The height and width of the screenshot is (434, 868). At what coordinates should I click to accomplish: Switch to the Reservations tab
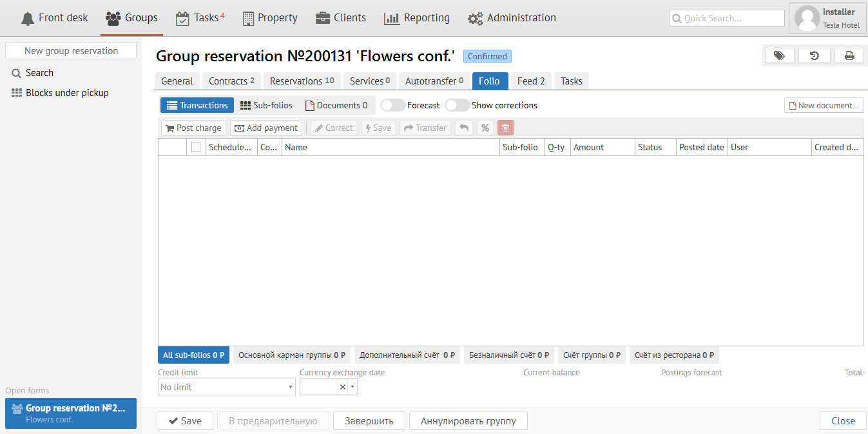(302, 81)
